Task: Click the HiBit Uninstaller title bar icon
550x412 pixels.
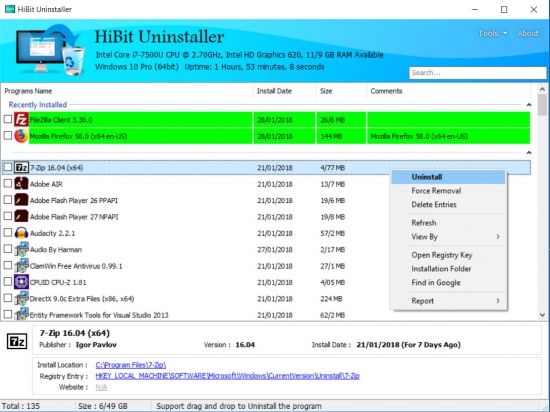Action: [x=9, y=9]
